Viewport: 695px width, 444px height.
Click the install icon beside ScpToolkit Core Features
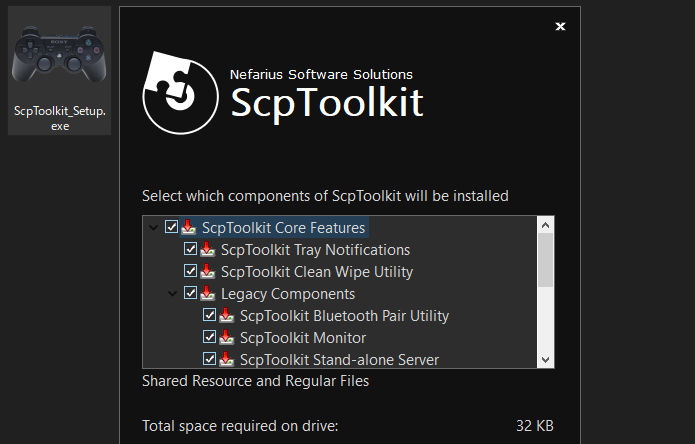[189, 227]
